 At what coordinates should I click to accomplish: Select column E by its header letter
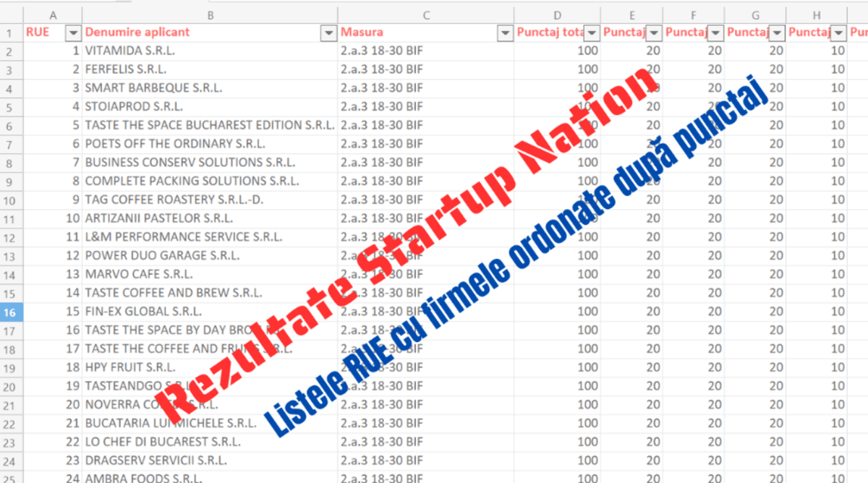pyautogui.click(x=632, y=15)
